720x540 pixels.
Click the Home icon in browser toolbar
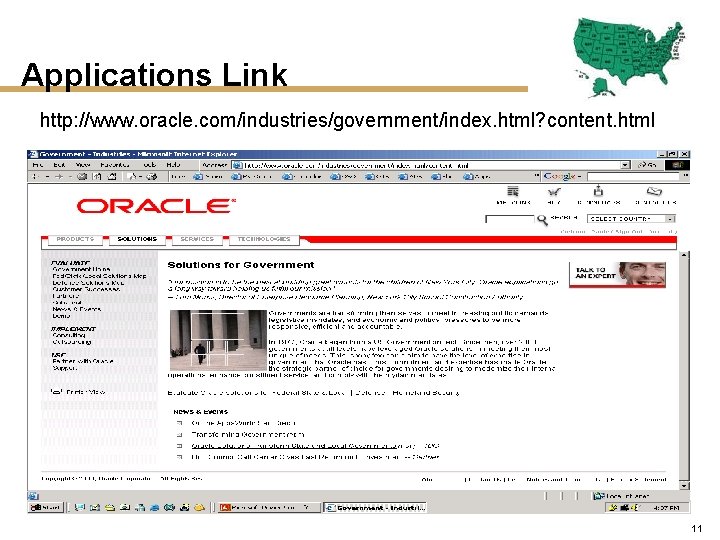112,176
